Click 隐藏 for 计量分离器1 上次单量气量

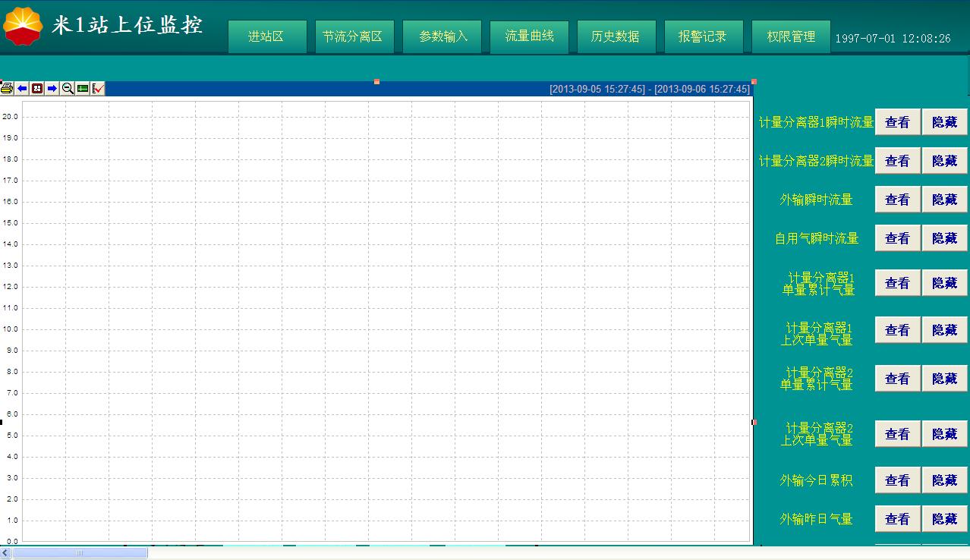click(x=945, y=330)
